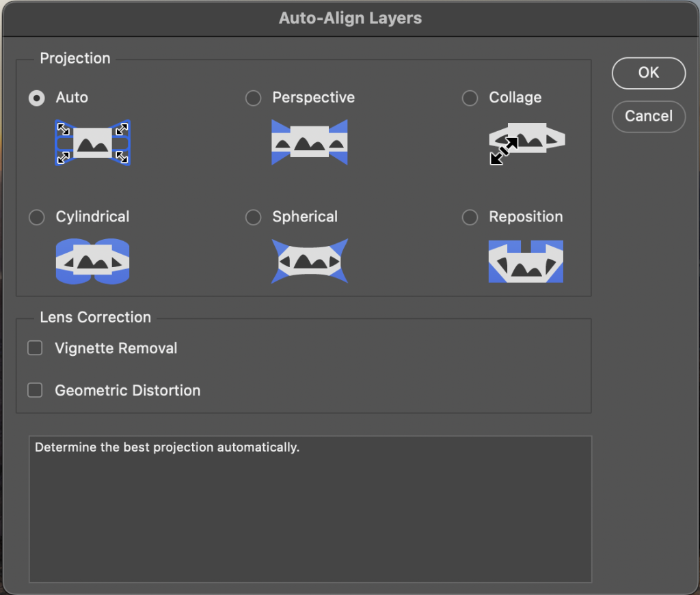Enable the Geometric Distortion checkbox
The width and height of the screenshot is (700, 595).
(x=35, y=391)
